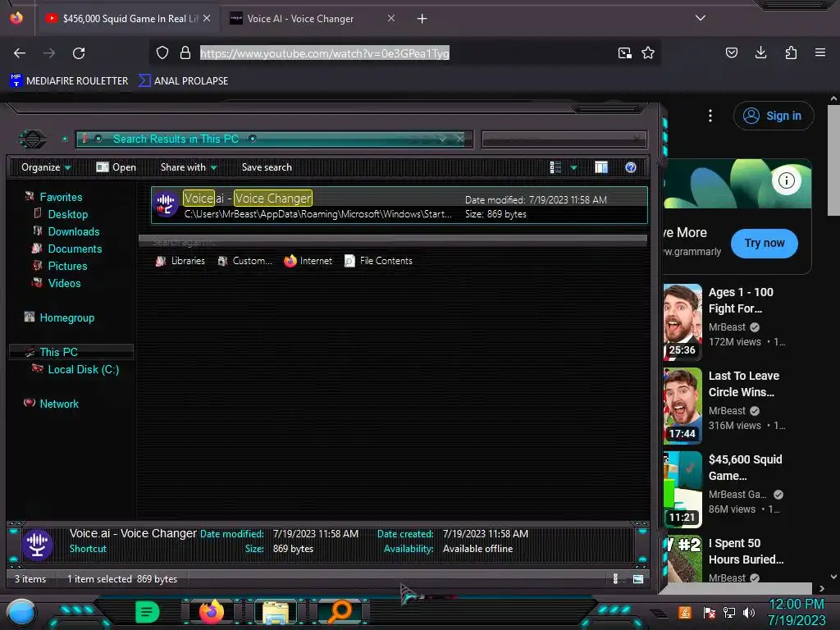This screenshot has height=630, width=840.
Task: Close the Voice AI tab
Action: point(391,18)
